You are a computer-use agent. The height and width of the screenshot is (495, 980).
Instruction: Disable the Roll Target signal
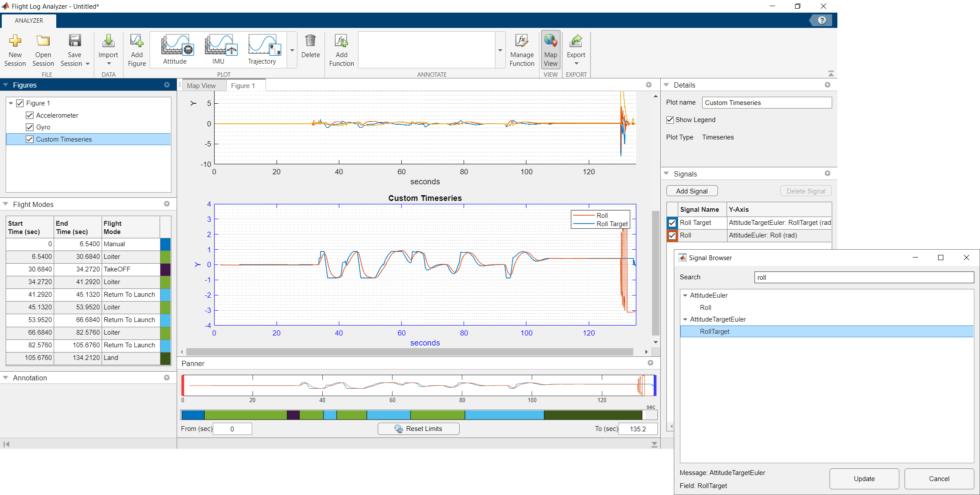click(x=672, y=223)
